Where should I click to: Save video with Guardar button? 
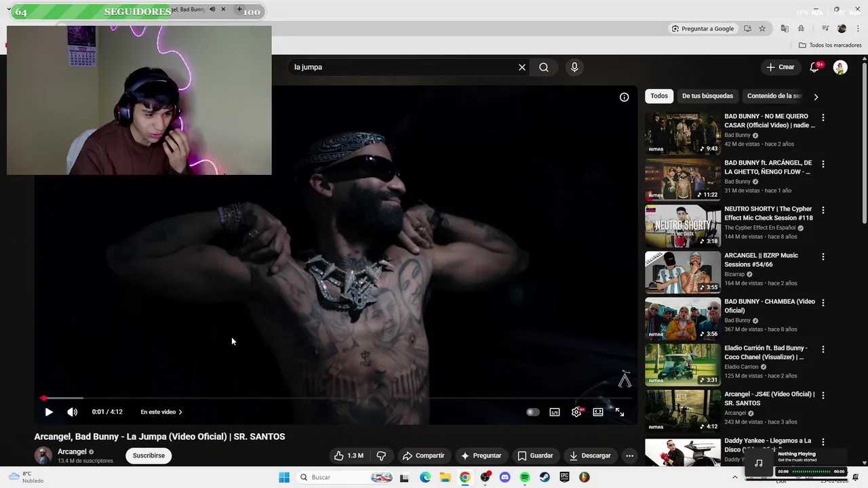click(535, 455)
